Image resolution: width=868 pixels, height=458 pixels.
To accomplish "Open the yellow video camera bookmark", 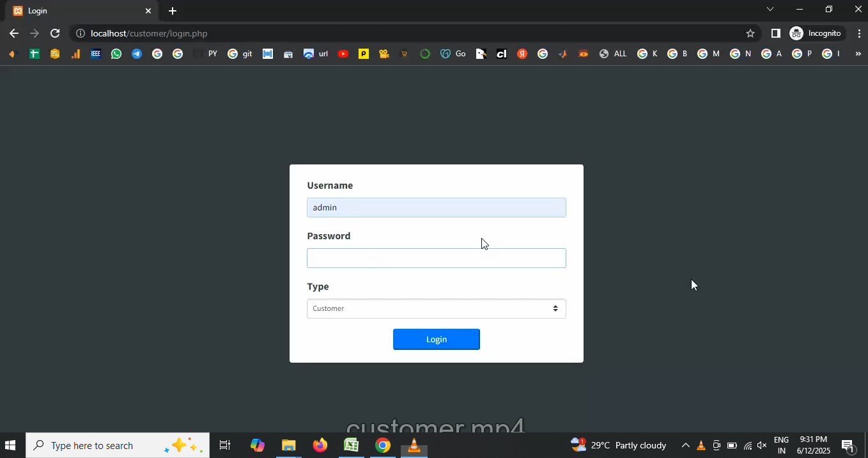I will coord(384,54).
